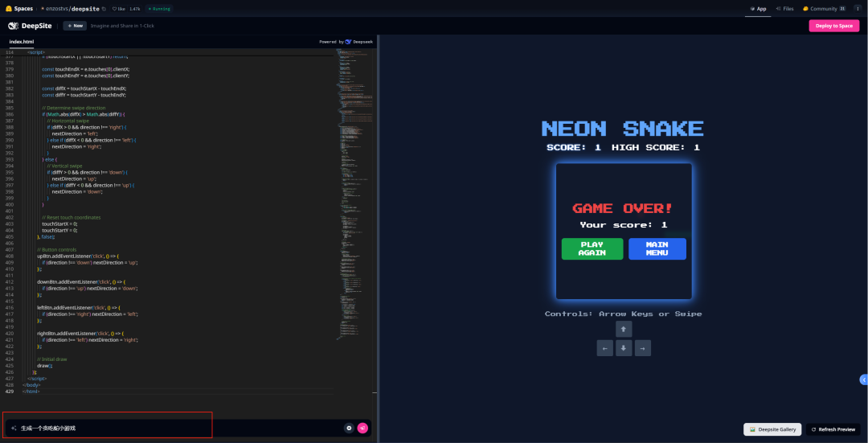
Task: Switch to the App tab
Action: pyautogui.click(x=759, y=9)
